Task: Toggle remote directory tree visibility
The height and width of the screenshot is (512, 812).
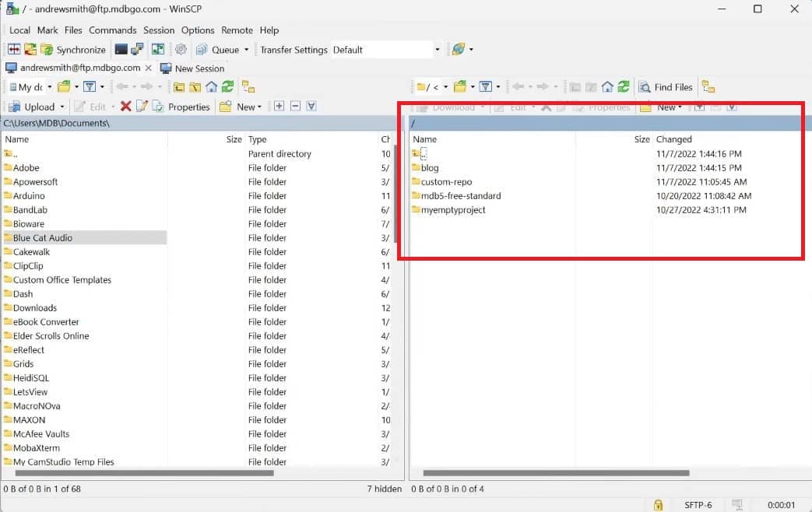Action: [708, 87]
